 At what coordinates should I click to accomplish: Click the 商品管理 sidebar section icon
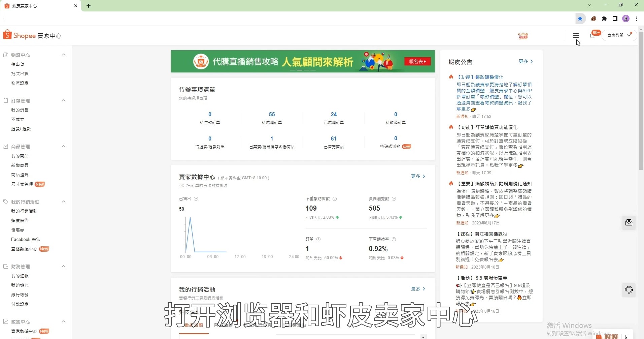pyautogui.click(x=6, y=146)
